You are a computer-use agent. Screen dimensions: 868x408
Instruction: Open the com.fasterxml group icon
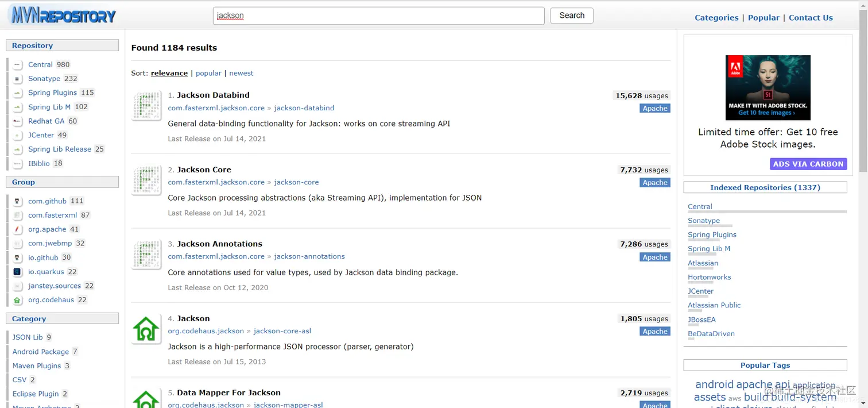point(18,215)
